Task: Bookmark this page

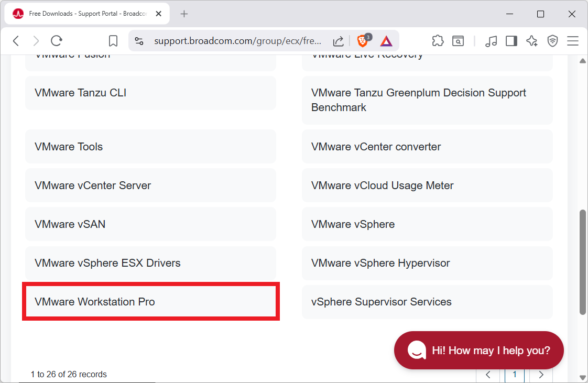Action: tap(113, 41)
